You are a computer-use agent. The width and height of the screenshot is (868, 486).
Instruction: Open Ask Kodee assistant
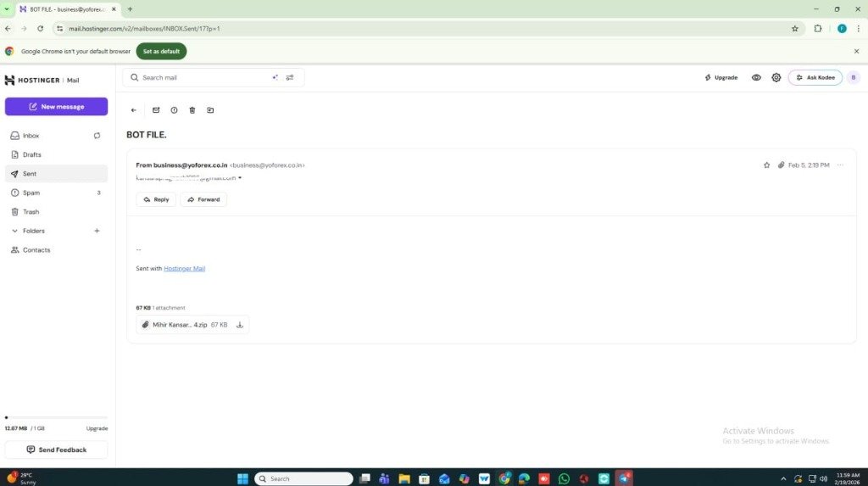pyautogui.click(x=815, y=77)
